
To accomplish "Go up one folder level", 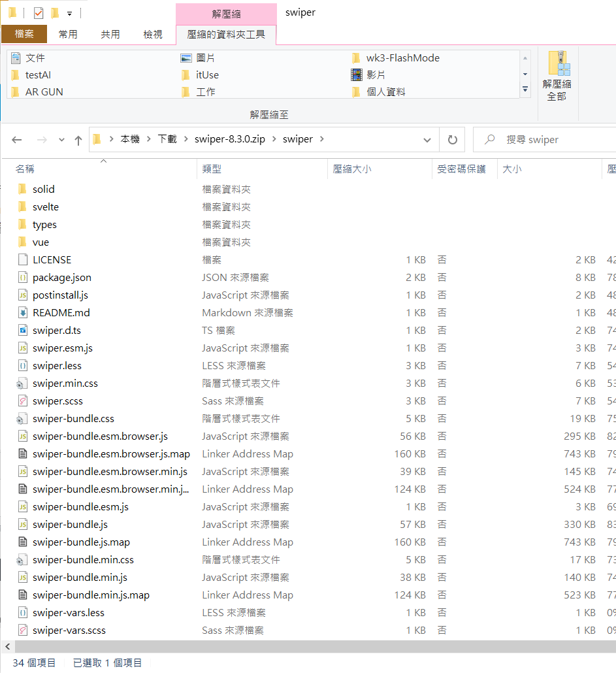I will click(78, 140).
